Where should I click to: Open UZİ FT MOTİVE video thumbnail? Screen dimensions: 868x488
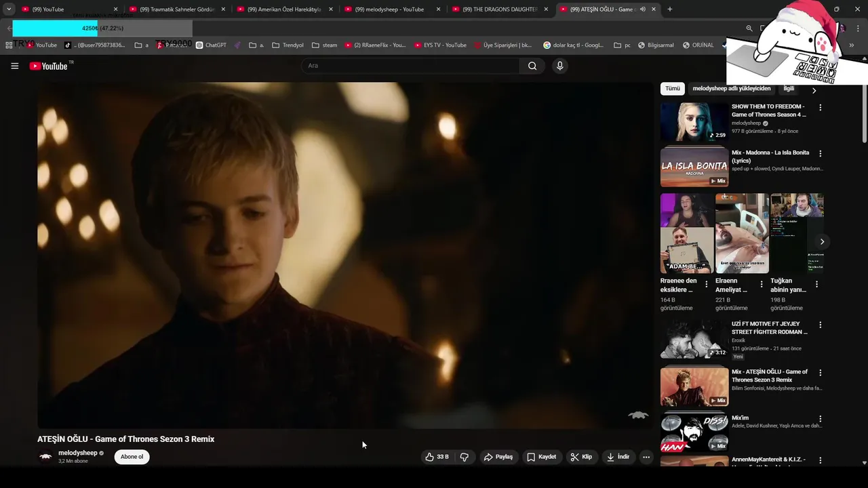694,339
